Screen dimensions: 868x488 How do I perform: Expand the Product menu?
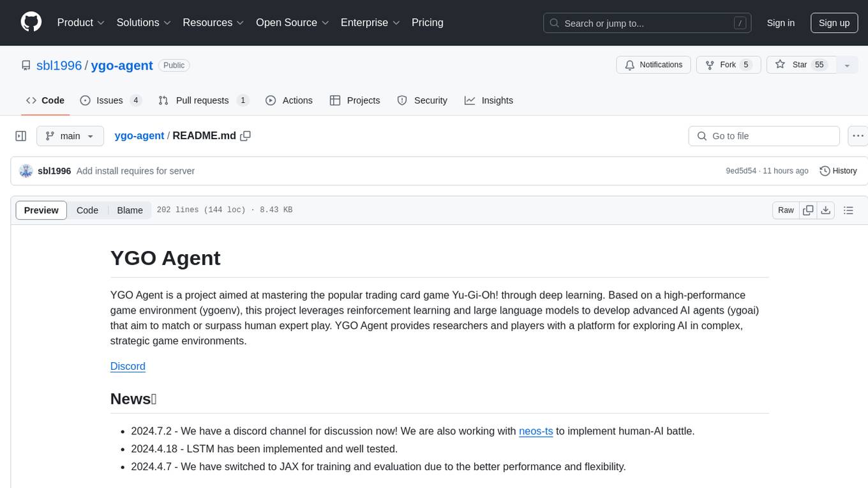(81, 22)
